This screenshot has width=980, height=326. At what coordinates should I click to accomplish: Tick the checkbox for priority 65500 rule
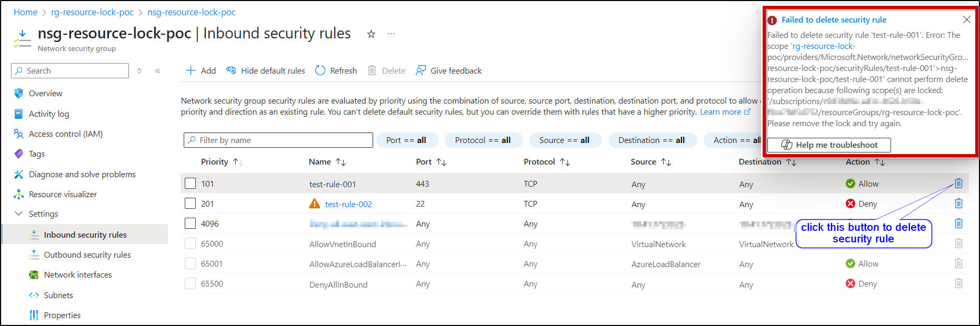click(191, 283)
